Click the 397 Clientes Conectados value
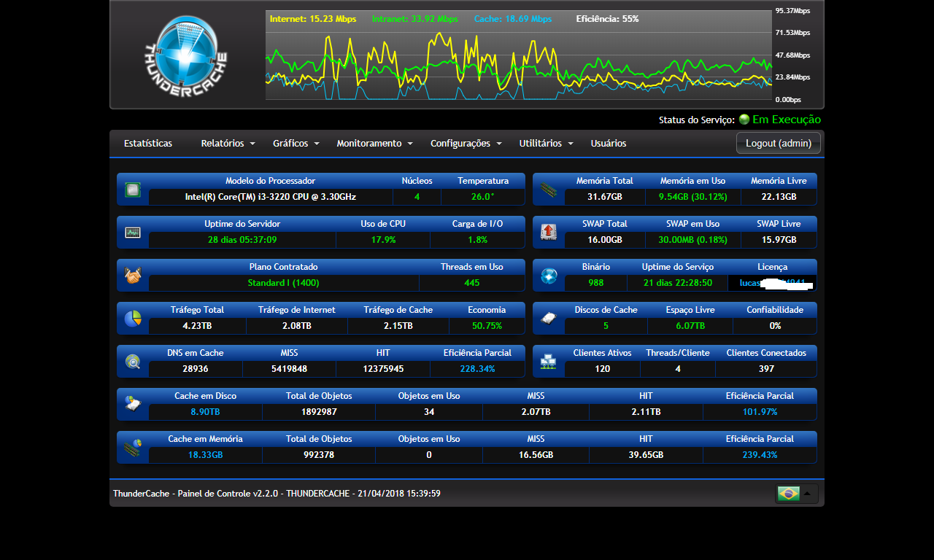 (x=766, y=369)
